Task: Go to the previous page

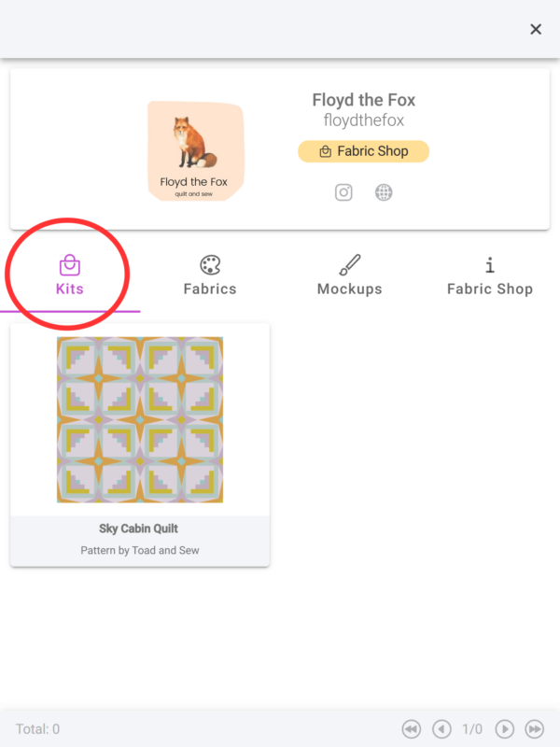Action: click(441, 728)
